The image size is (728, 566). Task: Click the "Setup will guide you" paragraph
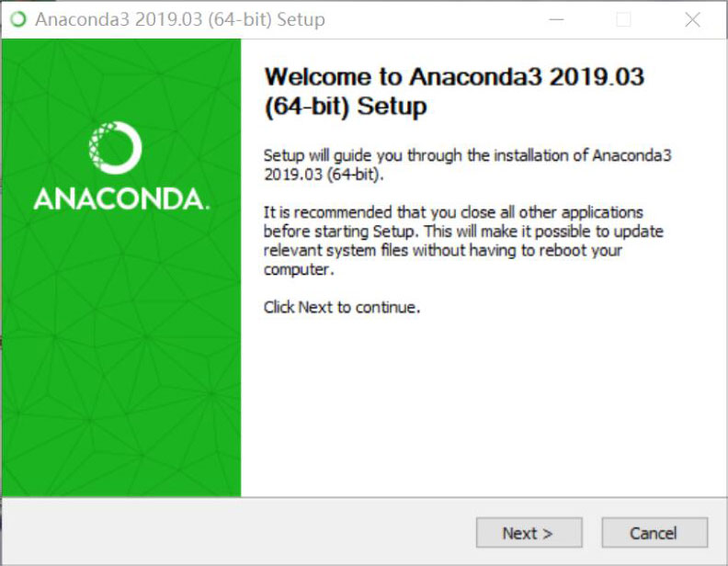click(467, 164)
